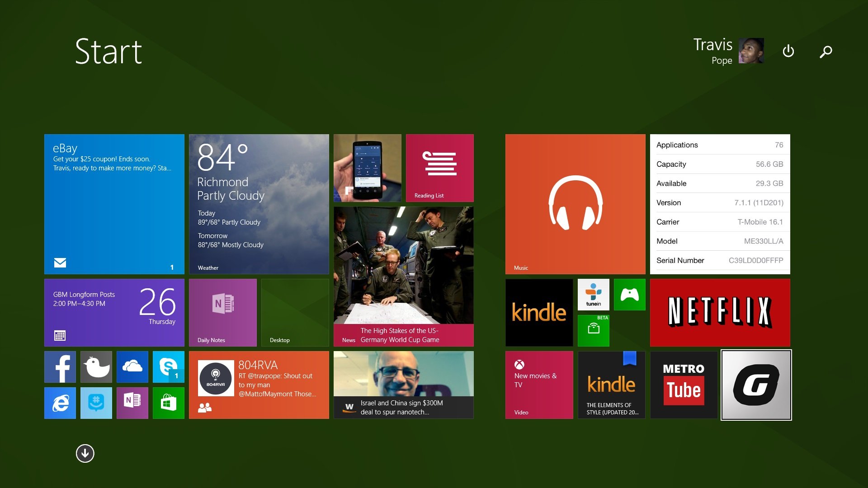
Task: Open the selected G logo tile
Action: [756, 385]
